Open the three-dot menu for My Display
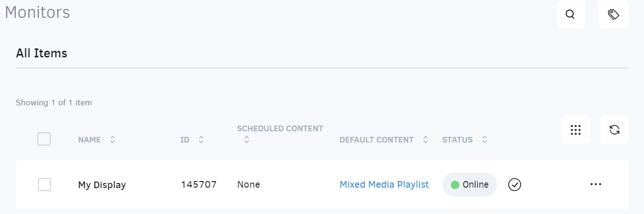This screenshot has width=644, height=214. coord(595,184)
